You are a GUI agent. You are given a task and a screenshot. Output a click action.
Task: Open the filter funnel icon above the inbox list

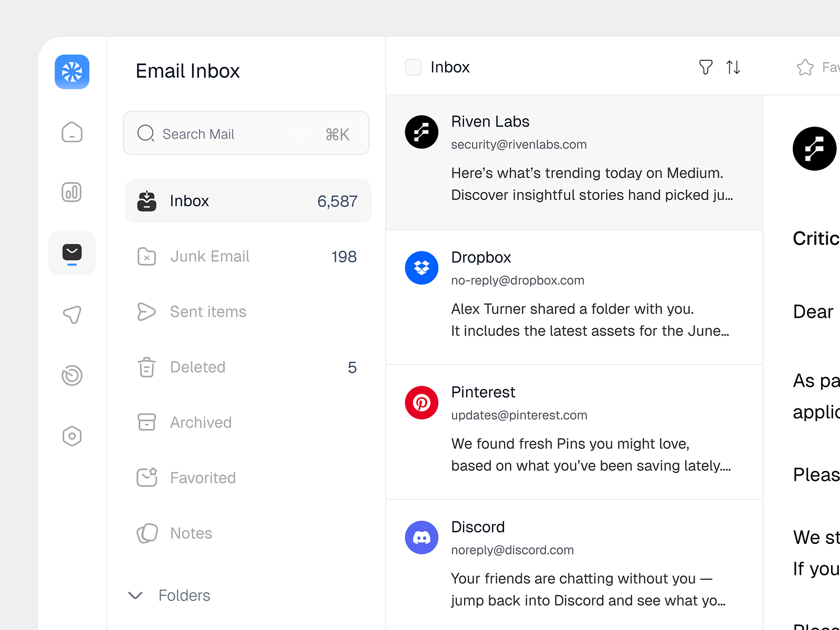[x=706, y=67]
